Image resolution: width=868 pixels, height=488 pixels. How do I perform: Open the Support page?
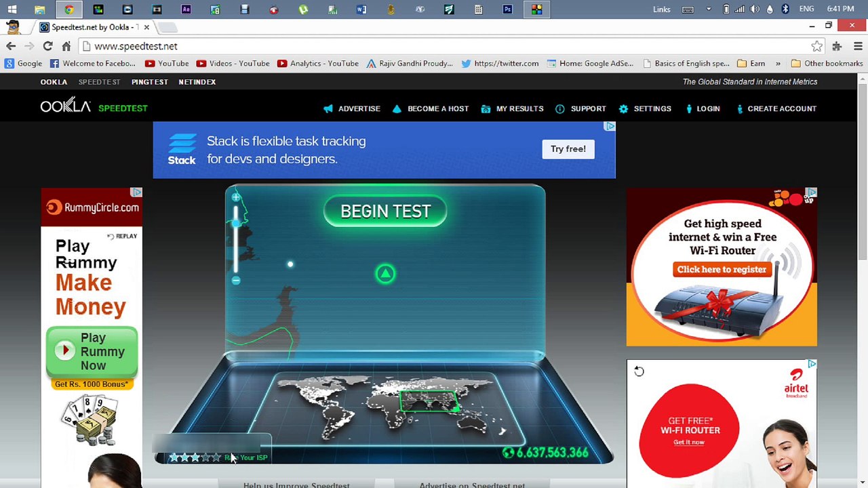click(589, 108)
